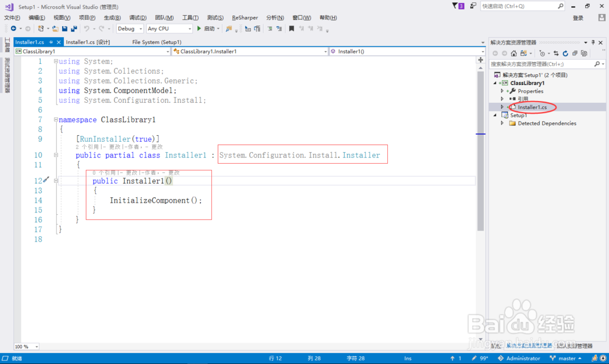The image size is (609, 364).
Task: Open the ClassLibrary1 project scope dropdown
Action: point(93,51)
